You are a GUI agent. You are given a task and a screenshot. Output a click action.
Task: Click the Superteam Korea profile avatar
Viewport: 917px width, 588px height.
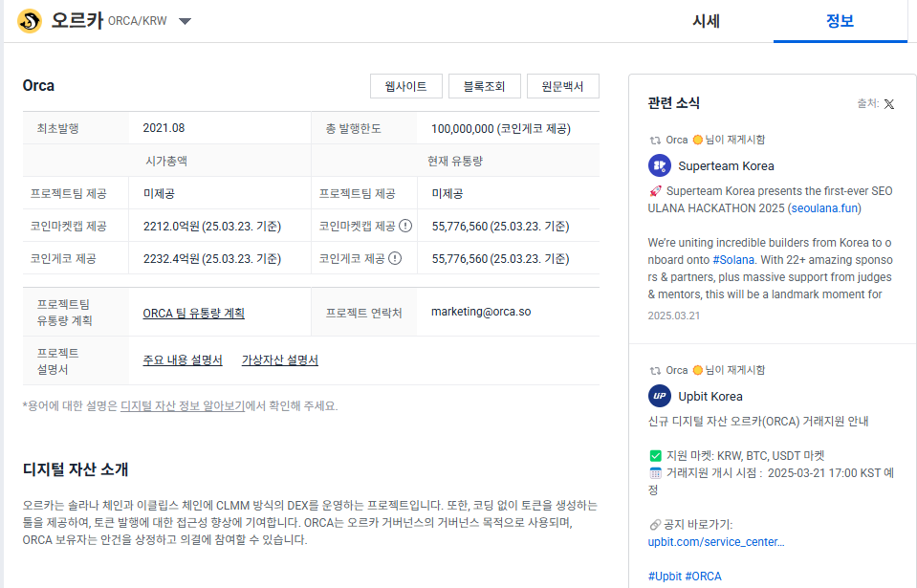pos(658,165)
